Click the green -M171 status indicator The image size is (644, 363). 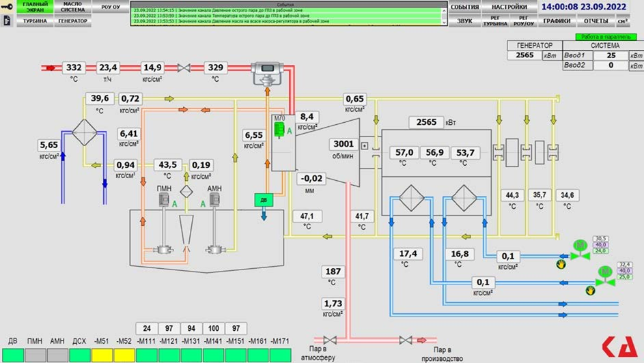click(281, 355)
